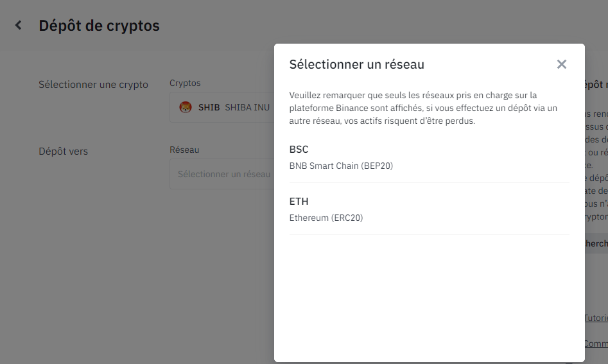Follow the underlined Comm link at bottom right
This screenshot has height=364, width=608.
tap(596, 343)
